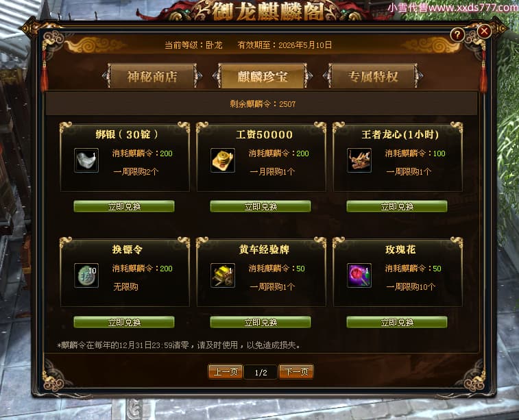
Task: Click the gold coins 工资50000 icon
Action: pos(223,160)
